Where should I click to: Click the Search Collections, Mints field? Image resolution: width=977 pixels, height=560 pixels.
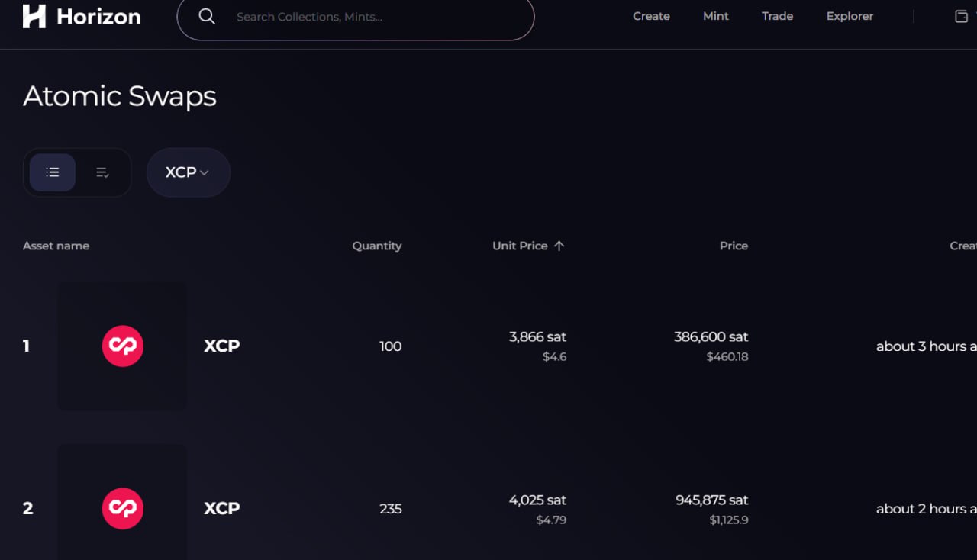pos(366,16)
